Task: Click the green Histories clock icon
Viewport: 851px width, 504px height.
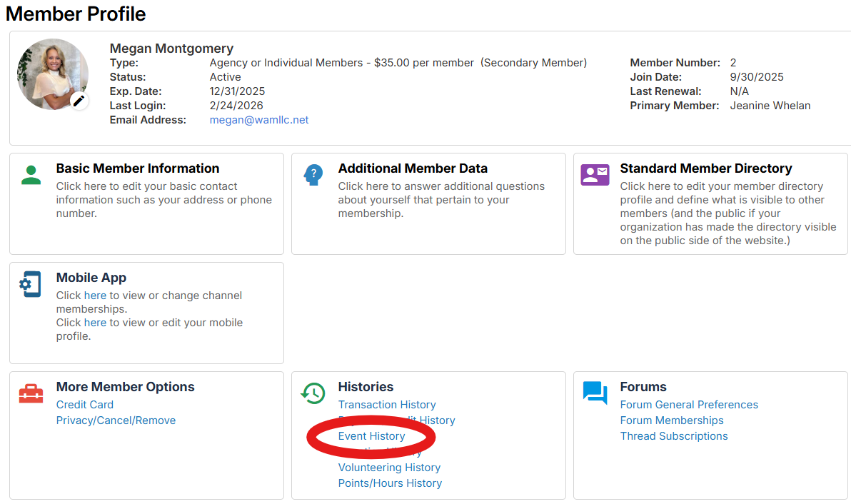Action: tap(313, 393)
